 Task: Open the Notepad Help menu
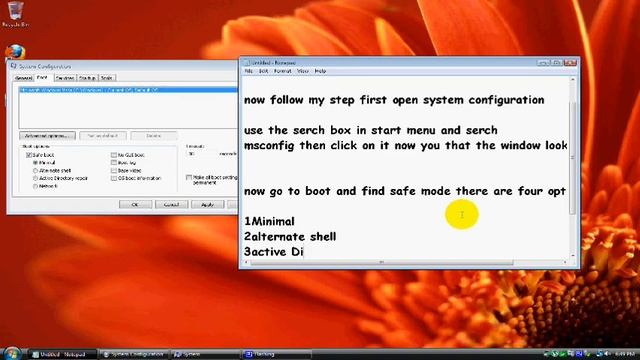320,71
